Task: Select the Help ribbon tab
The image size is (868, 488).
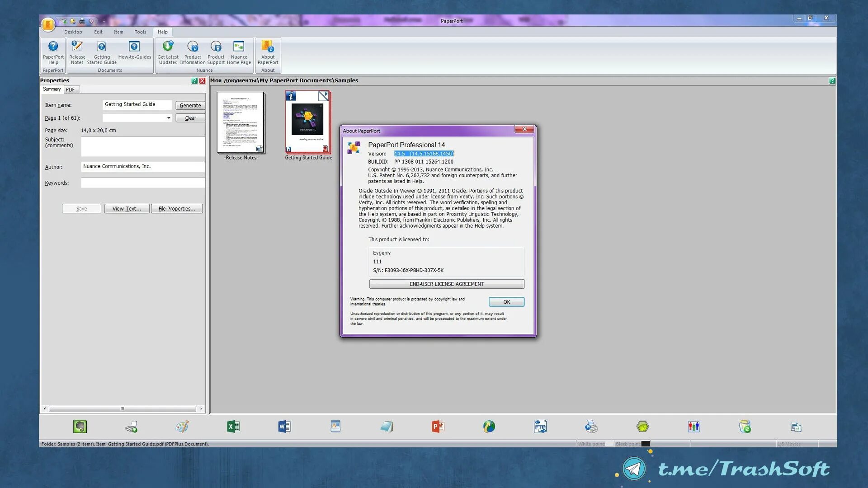Action: pos(163,32)
